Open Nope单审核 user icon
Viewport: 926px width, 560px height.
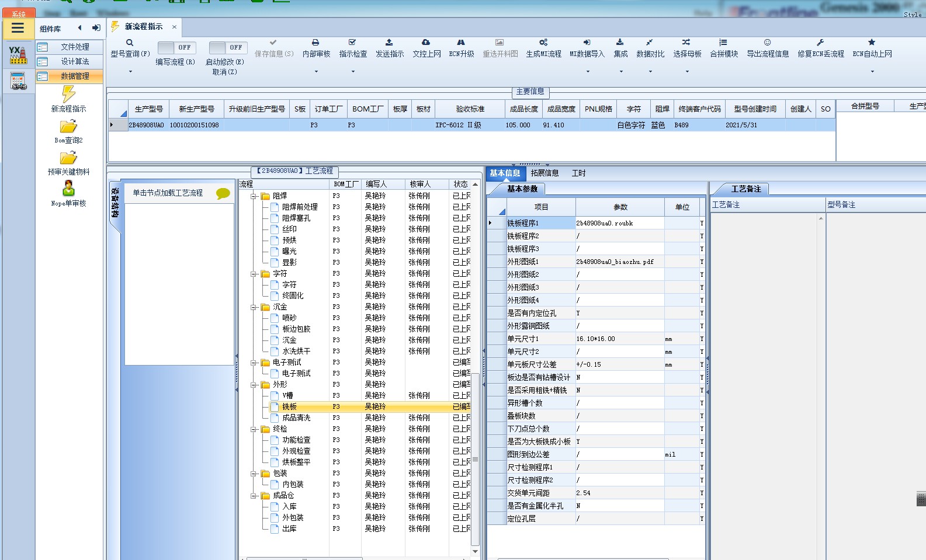pyautogui.click(x=68, y=189)
